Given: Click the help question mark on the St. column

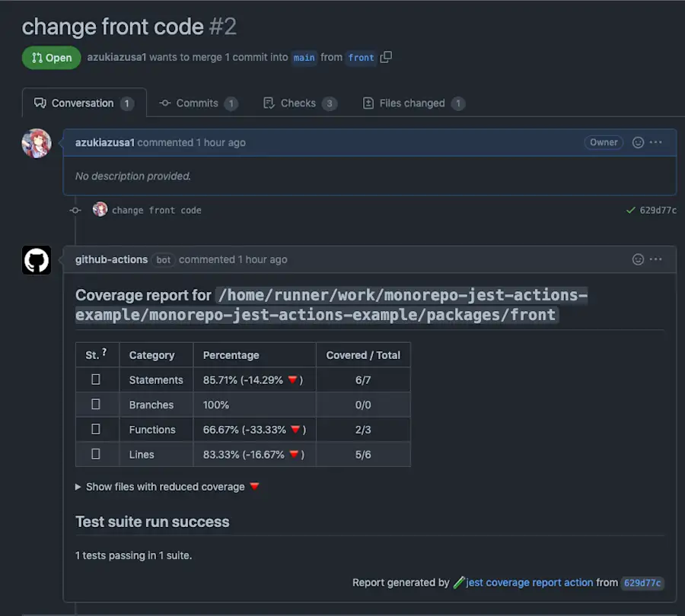Looking at the screenshot, I should [103, 351].
